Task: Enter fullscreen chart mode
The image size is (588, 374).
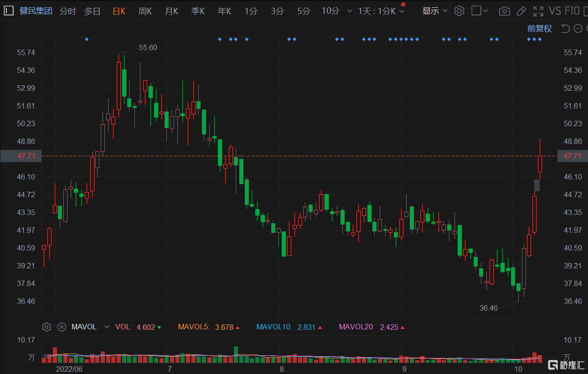Action: (x=538, y=11)
